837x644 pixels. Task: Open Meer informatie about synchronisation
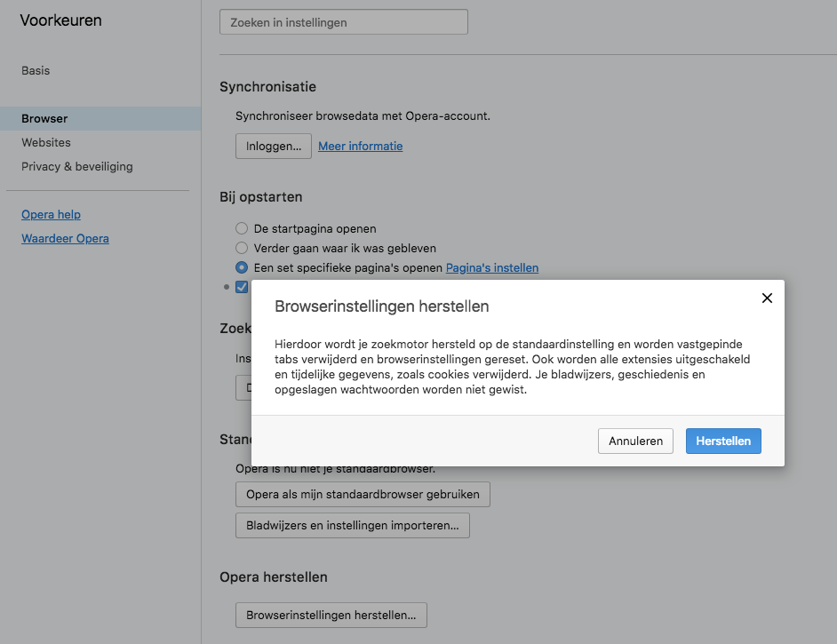point(360,147)
